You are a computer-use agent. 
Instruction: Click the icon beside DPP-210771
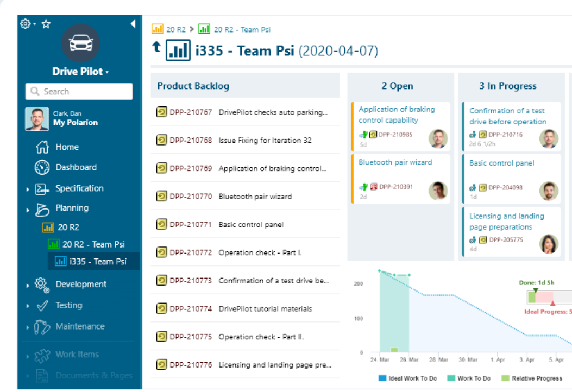click(161, 224)
